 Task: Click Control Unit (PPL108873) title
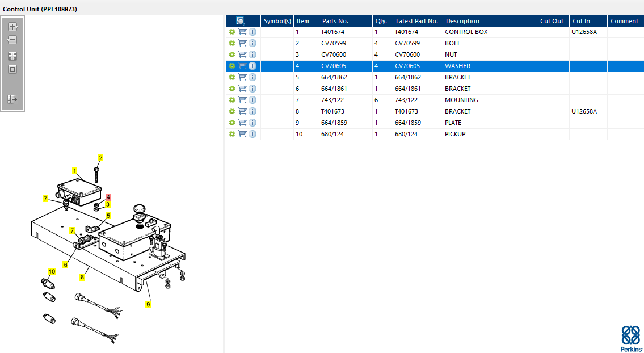[40, 9]
